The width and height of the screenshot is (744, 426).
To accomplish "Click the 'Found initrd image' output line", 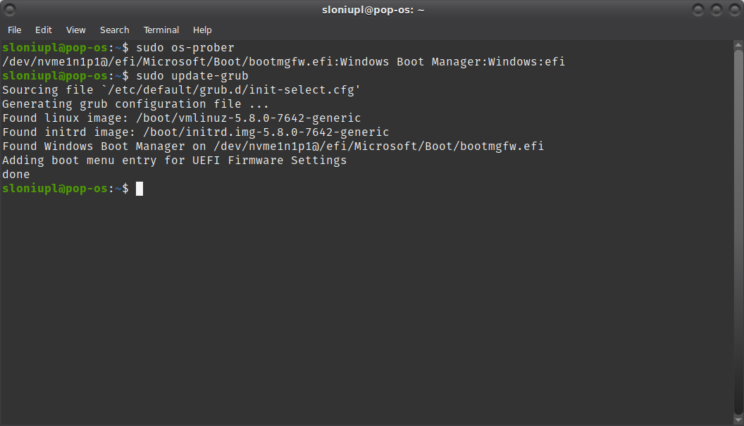I will pos(195,132).
